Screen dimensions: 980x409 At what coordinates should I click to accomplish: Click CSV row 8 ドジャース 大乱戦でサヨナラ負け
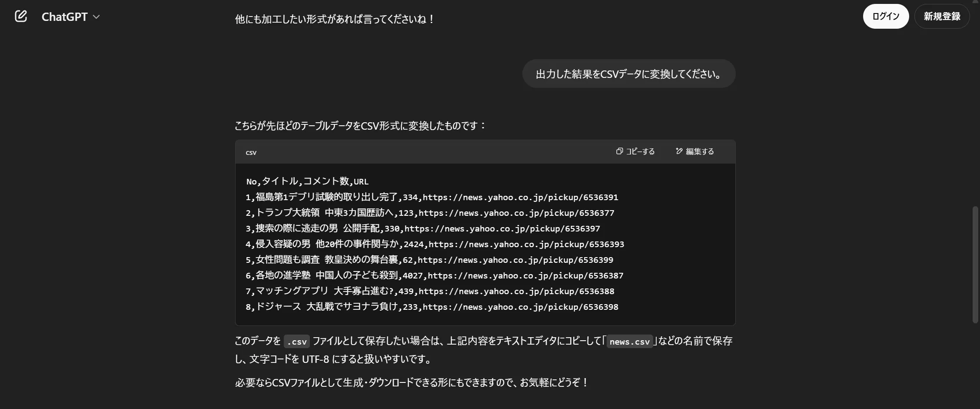click(432, 307)
